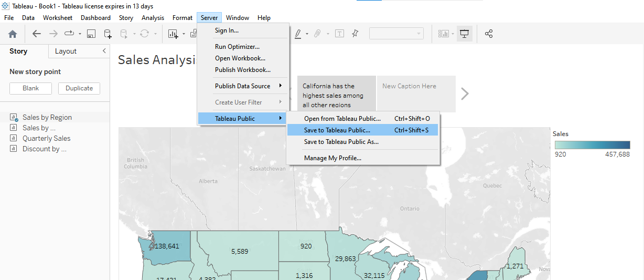Open the paperclip group dropdown arrow
Image resolution: width=644 pixels, height=280 pixels.
pos(328,34)
